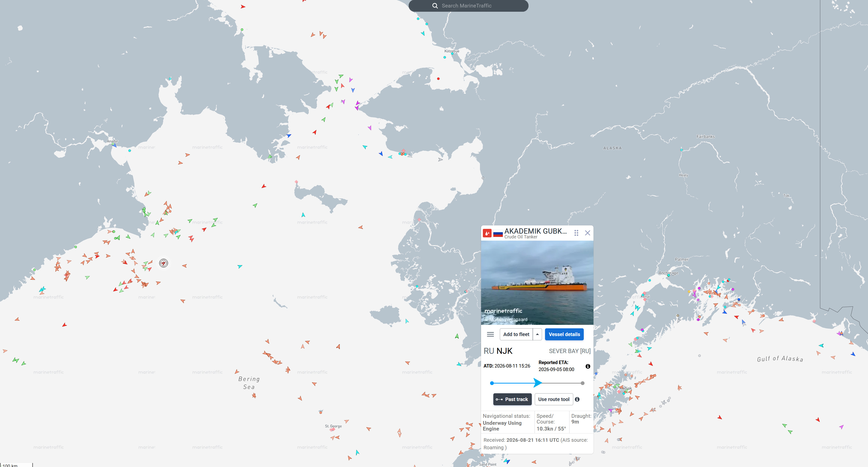Click the Anadyr map label
Screen dimensions: 868x467
113,141
